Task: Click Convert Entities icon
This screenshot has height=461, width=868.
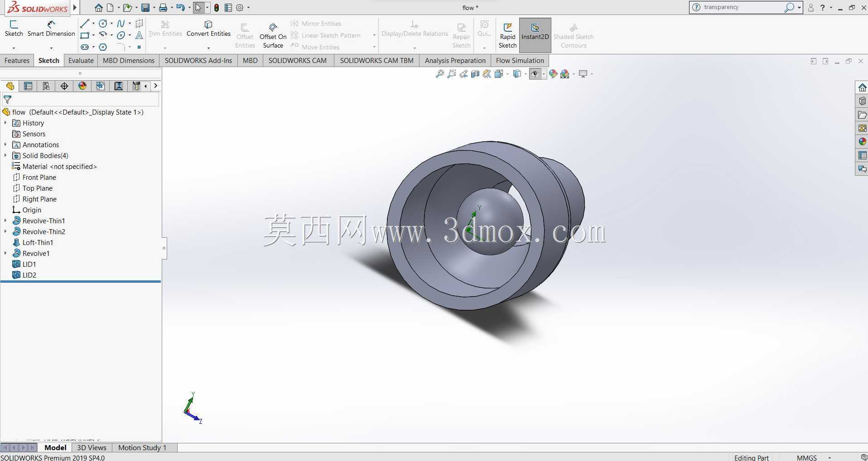Action: (208, 24)
